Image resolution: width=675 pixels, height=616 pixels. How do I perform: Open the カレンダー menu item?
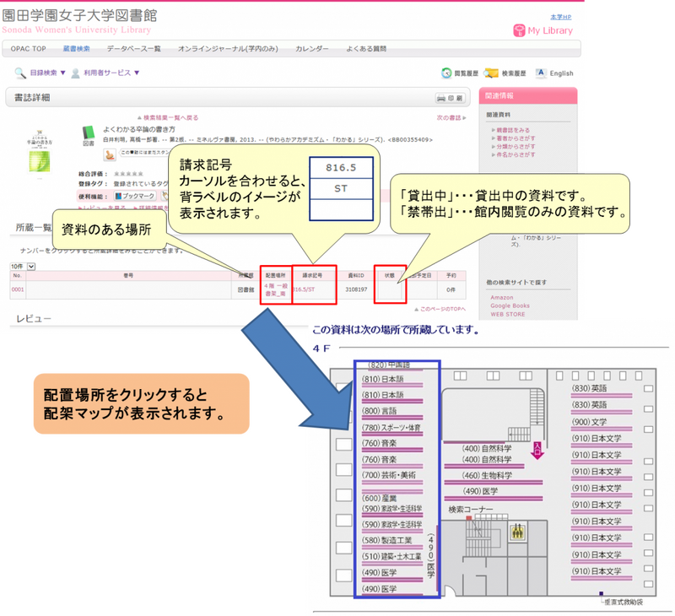[x=312, y=49]
